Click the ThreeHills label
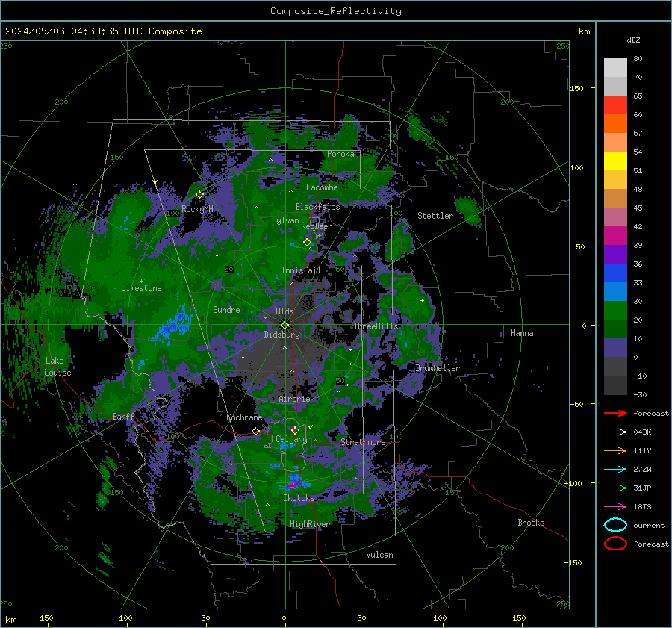This screenshot has height=628, width=672. pyautogui.click(x=376, y=326)
